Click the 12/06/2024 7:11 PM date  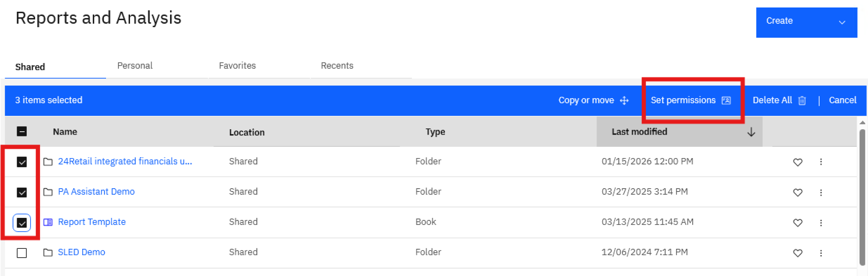[x=645, y=252]
